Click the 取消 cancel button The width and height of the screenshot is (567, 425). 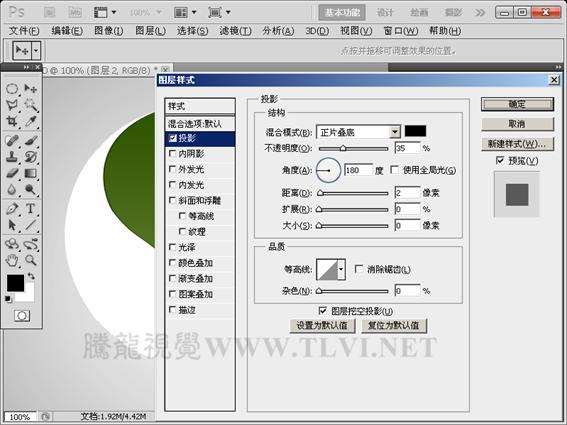[517, 124]
